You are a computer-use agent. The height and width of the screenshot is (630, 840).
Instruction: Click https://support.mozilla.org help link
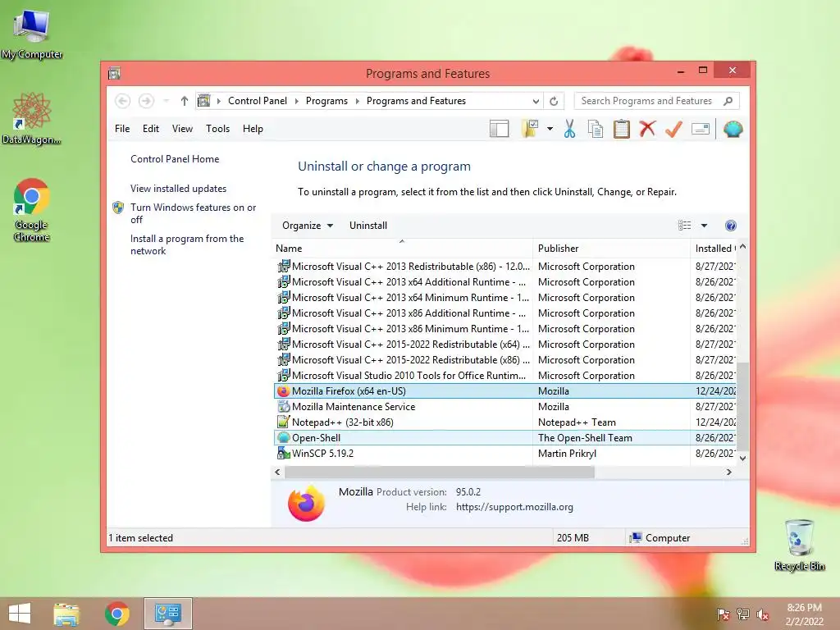tap(514, 507)
